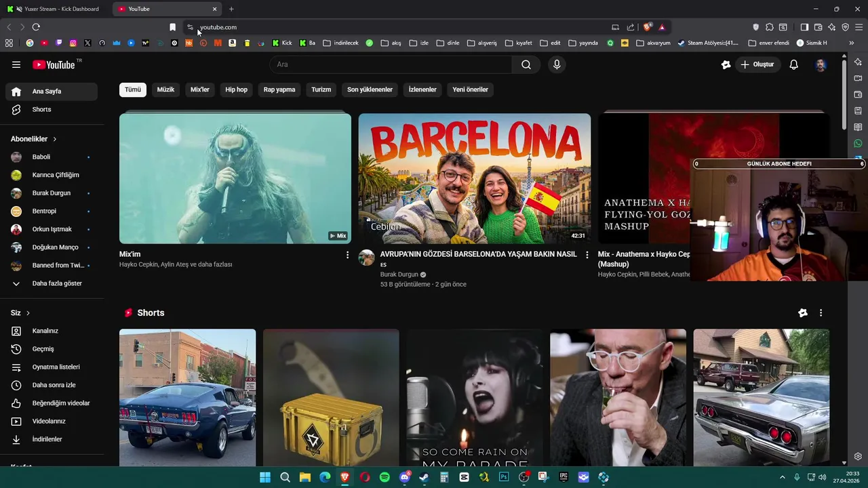Open more options for Barselona video
Image resolution: width=868 pixels, height=488 pixels.
(x=587, y=255)
